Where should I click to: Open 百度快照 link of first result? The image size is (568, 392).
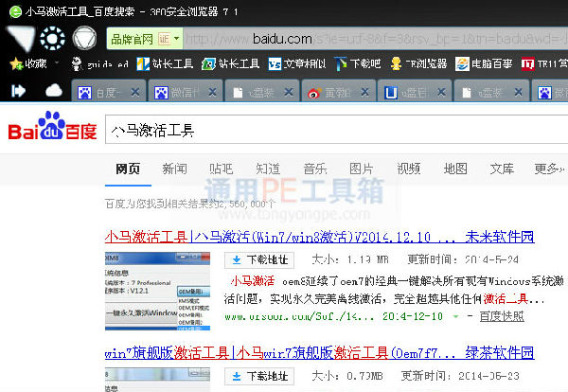tap(502, 316)
